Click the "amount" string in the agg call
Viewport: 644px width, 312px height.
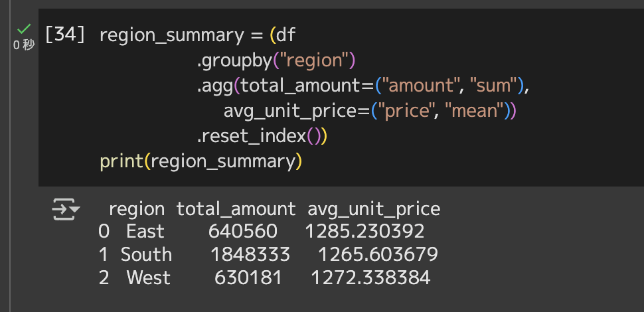pos(422,86)
